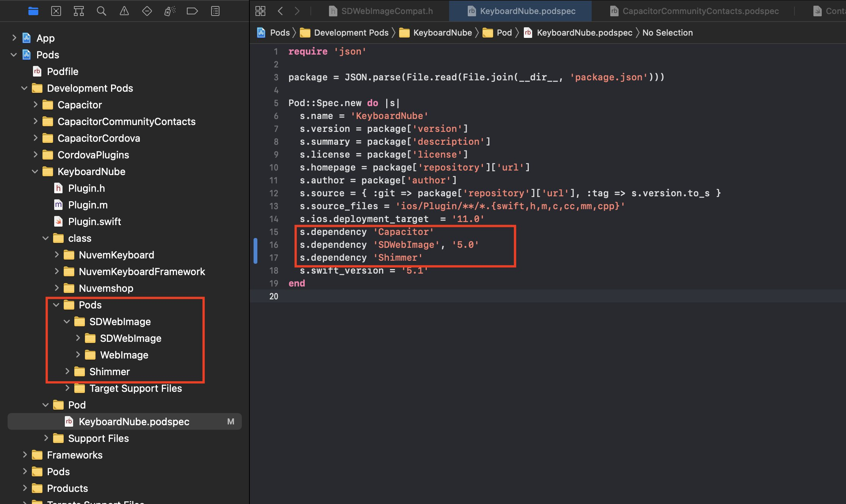
Task: Click the 'Shimmer' dependency string
Action: (398, 258)
